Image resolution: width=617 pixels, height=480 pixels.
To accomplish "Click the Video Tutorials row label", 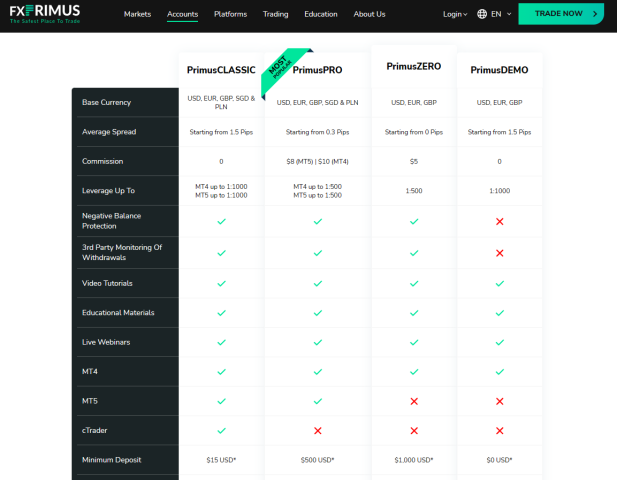I will [107, 283].
